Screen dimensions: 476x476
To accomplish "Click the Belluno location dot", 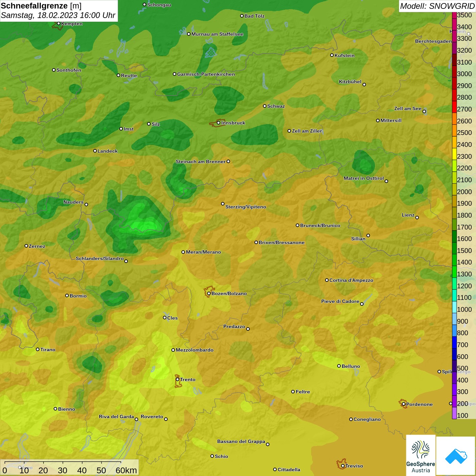I will tap(339, 366).
